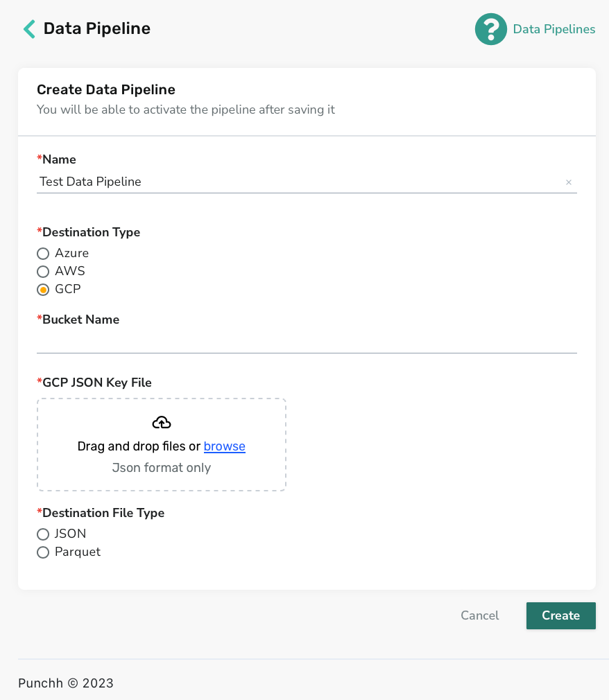Choose JSON as destination file type
Screen dimensions: 609x700
43,534
